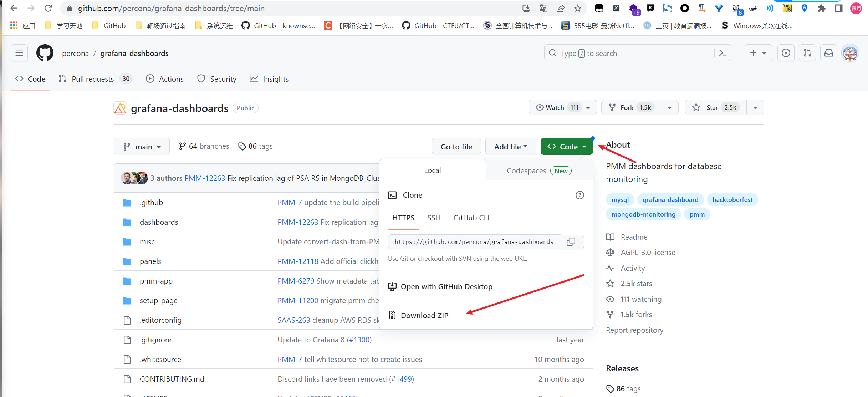Click Download ZIP

click(x=424, y=315)
